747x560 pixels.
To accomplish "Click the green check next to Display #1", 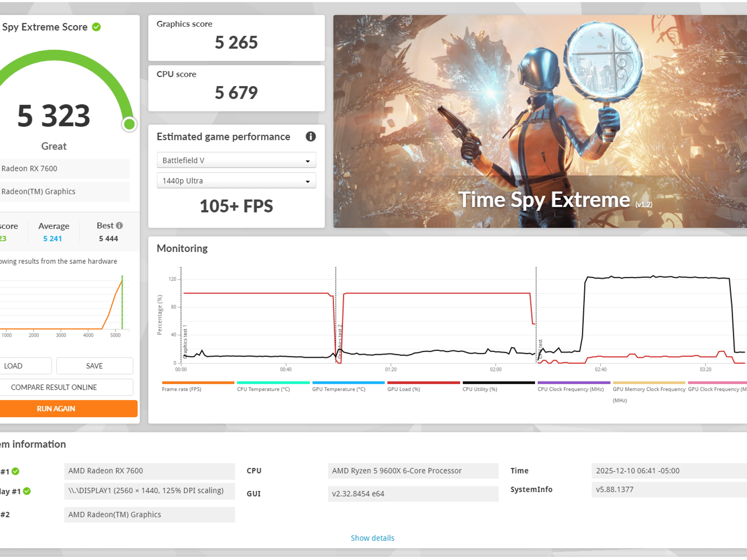I will tap(27, 491).
